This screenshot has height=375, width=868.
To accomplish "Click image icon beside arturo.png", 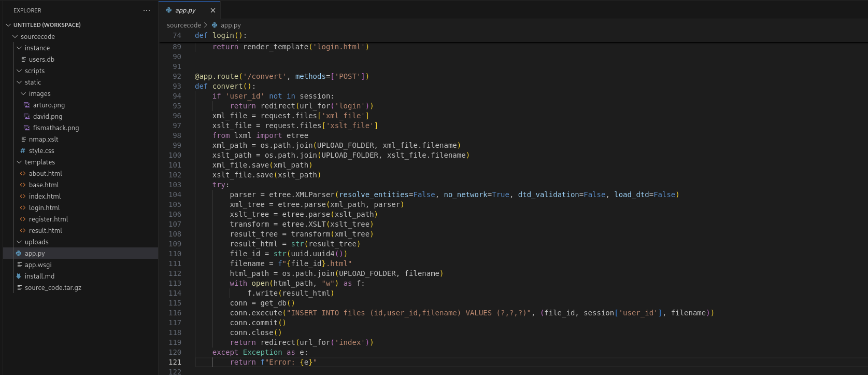I will pos(27,105).
